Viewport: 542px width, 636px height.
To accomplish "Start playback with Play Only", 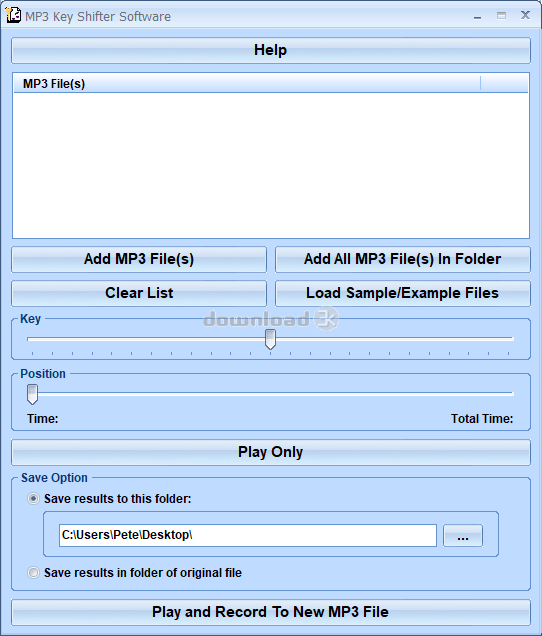I will pyautogui.click(x=271, y=452).
